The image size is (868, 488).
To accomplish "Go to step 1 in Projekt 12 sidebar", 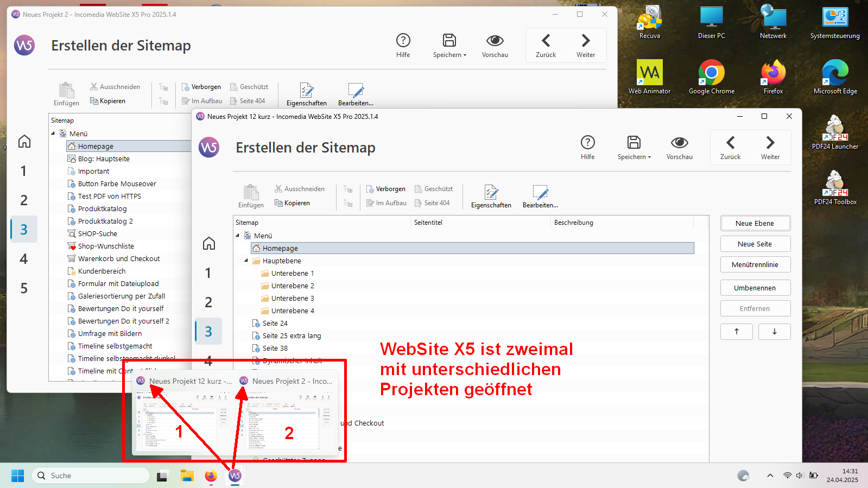I will coord(208,272).
